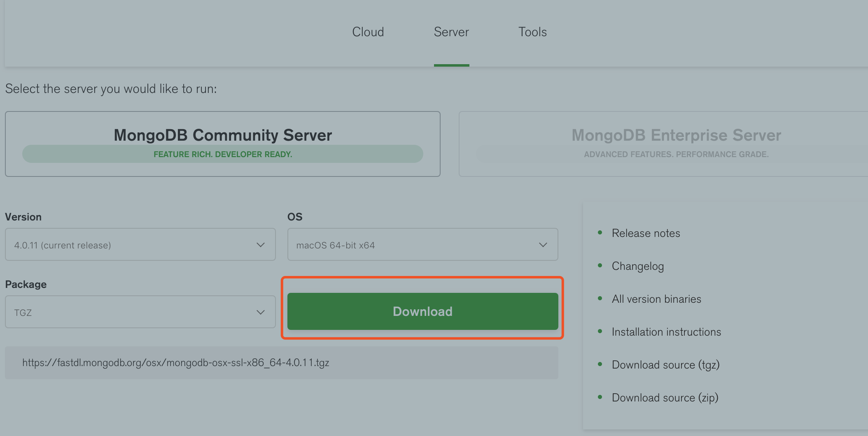Open Installation instructions link
Image resolution: width=868 pixels, height=436 pixels.
[666, 332]
